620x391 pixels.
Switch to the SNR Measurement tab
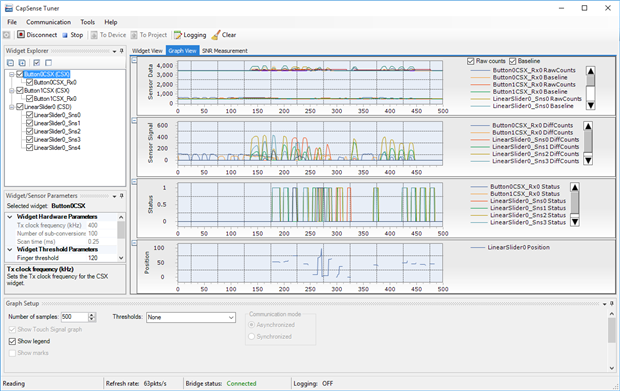(225, 51)
